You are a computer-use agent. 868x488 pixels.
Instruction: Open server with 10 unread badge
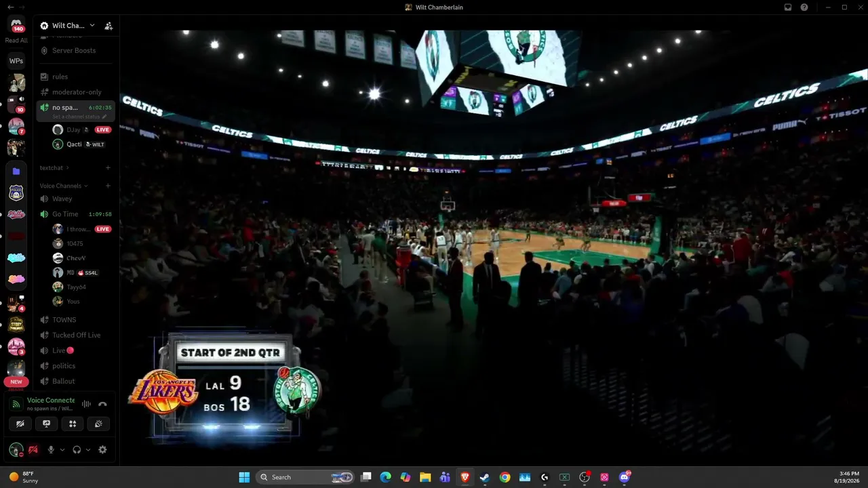(x=16, y=104)
